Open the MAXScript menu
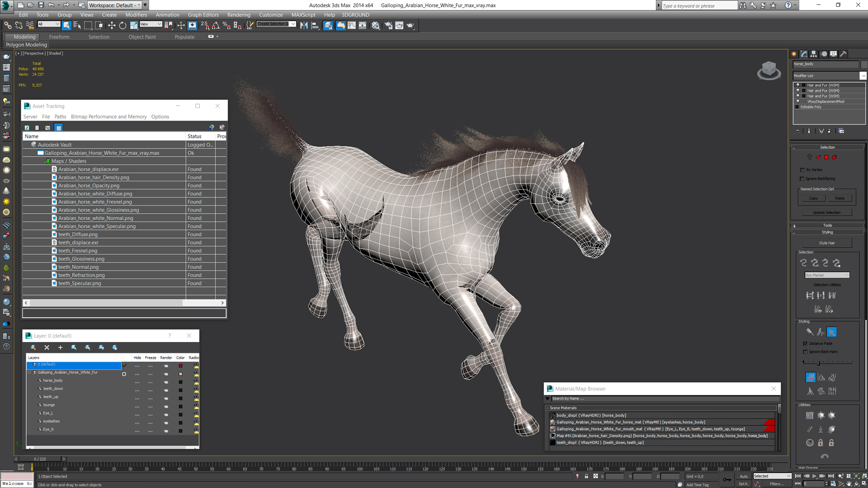Screen dimensions: 868x488 [303, 15]
